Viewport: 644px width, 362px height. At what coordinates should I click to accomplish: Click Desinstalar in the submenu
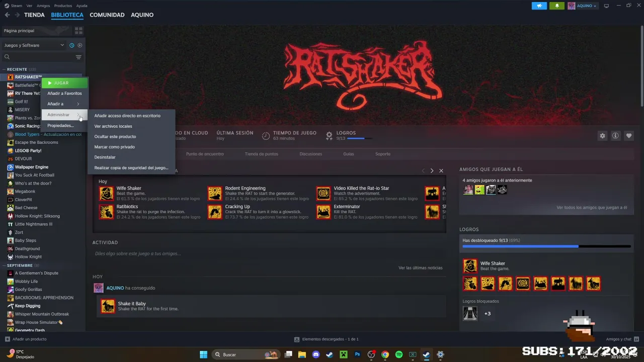coord(131,157)
